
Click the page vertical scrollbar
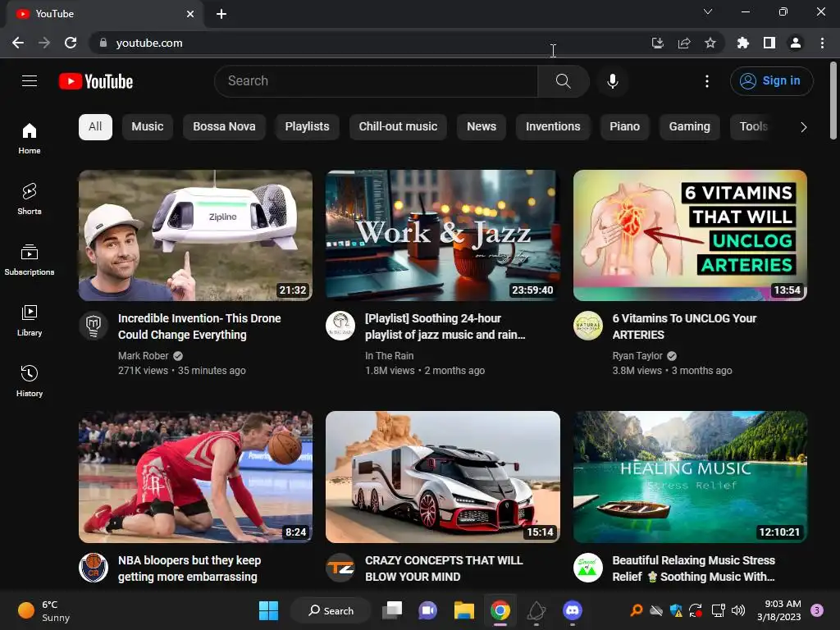[833, 101]
